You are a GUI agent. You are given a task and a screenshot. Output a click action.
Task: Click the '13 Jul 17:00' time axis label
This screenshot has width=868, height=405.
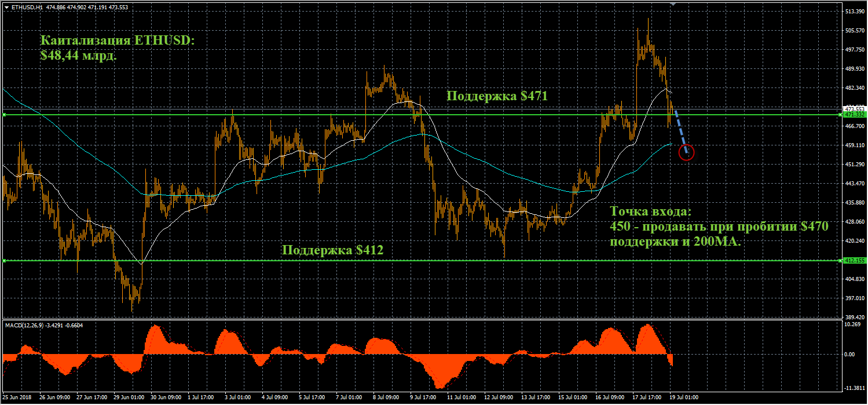[536, 398]
